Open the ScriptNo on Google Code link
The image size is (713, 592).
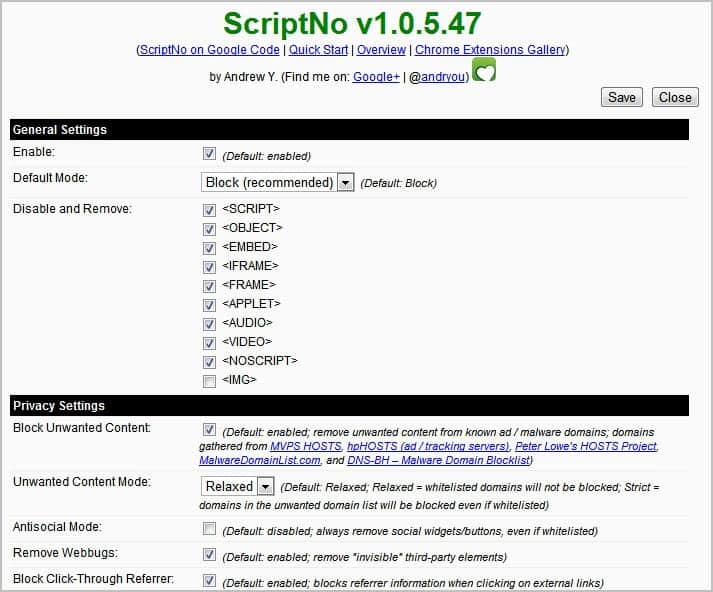[x=211, y=49]
